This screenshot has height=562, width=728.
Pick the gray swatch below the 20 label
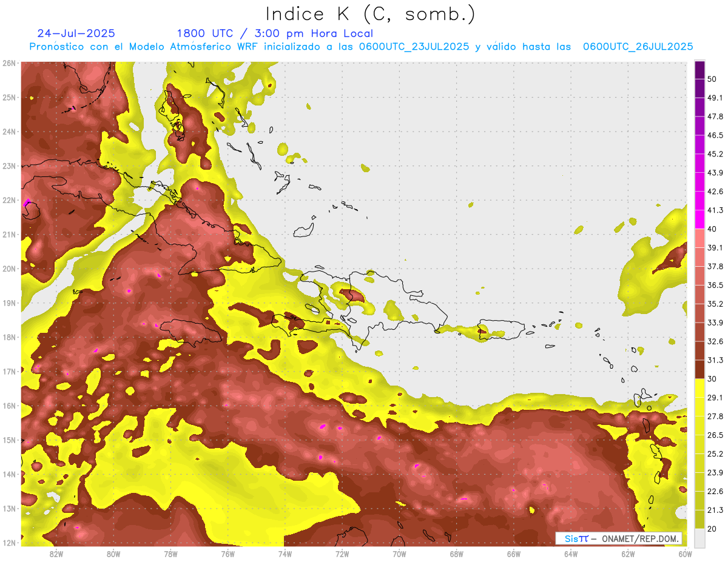[699, 538]
